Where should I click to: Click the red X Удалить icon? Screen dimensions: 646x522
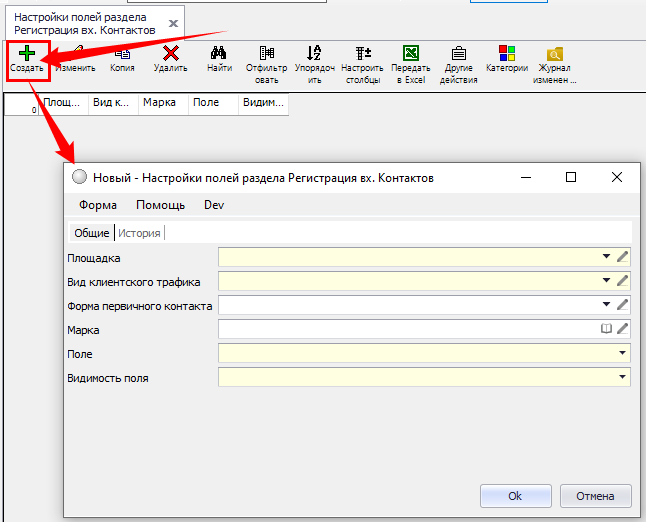click(171, 54)
